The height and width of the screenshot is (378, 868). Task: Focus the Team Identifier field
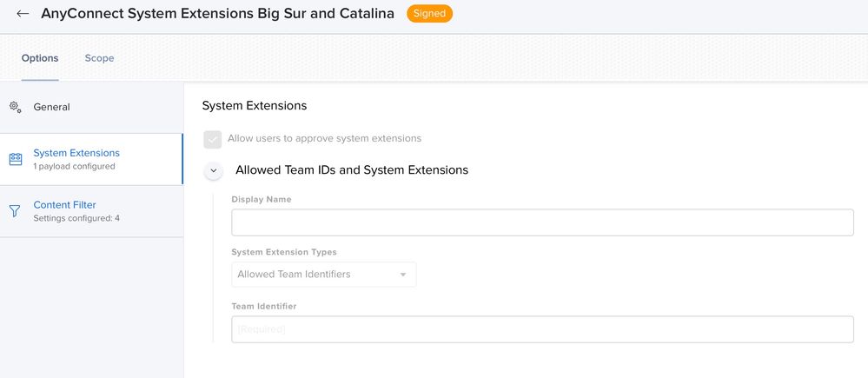click(542, 329)
